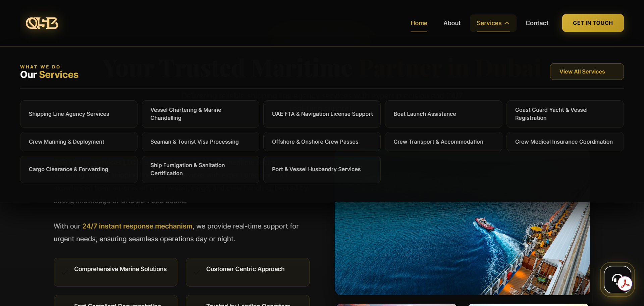Go to the Home page
Viewport: 644px width, 306px height.
coord(419,23)
